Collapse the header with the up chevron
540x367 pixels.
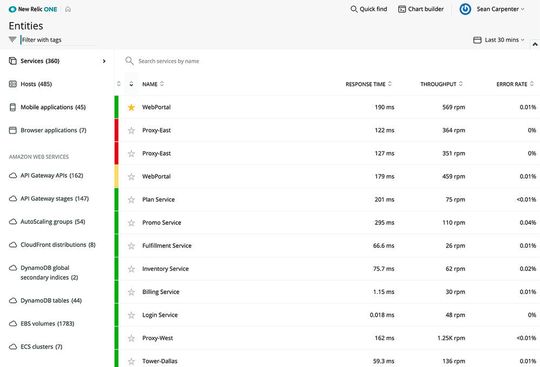[535, 44]
